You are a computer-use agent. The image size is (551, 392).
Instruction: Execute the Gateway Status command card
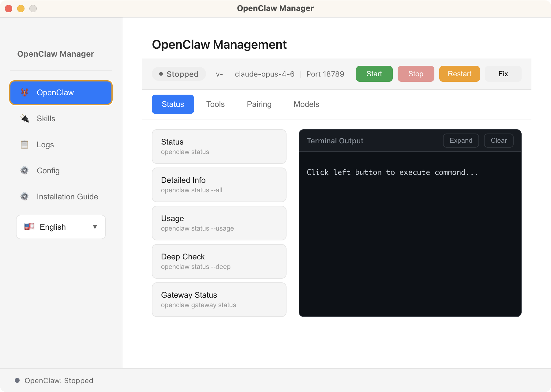(219, 300)
